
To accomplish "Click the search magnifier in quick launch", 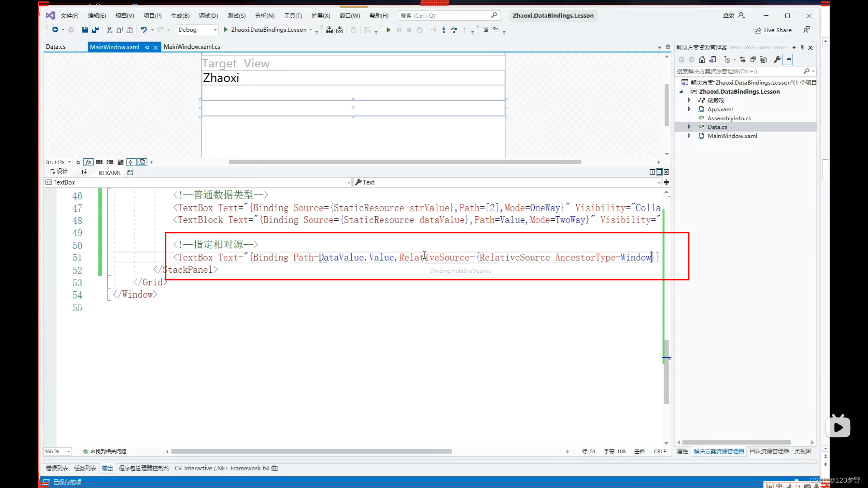I will [x=494, y=15].
